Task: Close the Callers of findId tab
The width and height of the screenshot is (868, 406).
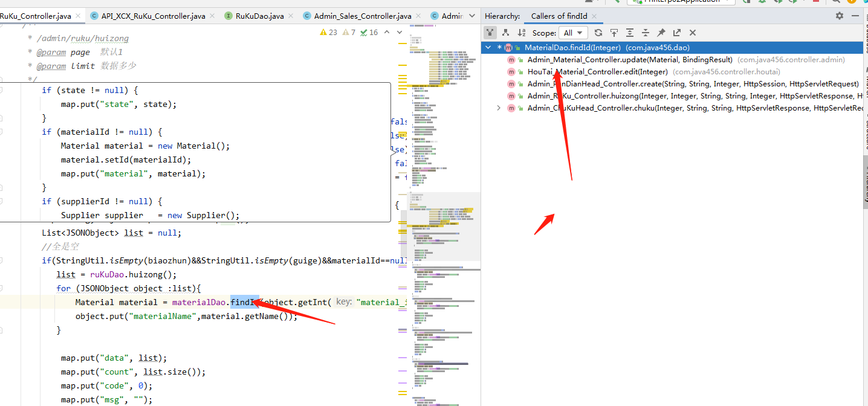Action: pyautogui.click(x=594, y=16)
